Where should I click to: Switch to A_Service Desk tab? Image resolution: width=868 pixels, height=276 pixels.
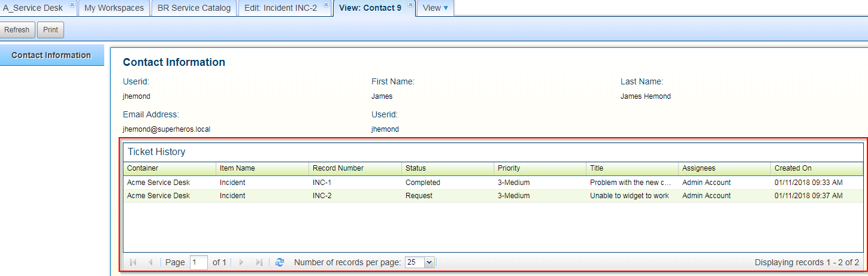(33, 8)
